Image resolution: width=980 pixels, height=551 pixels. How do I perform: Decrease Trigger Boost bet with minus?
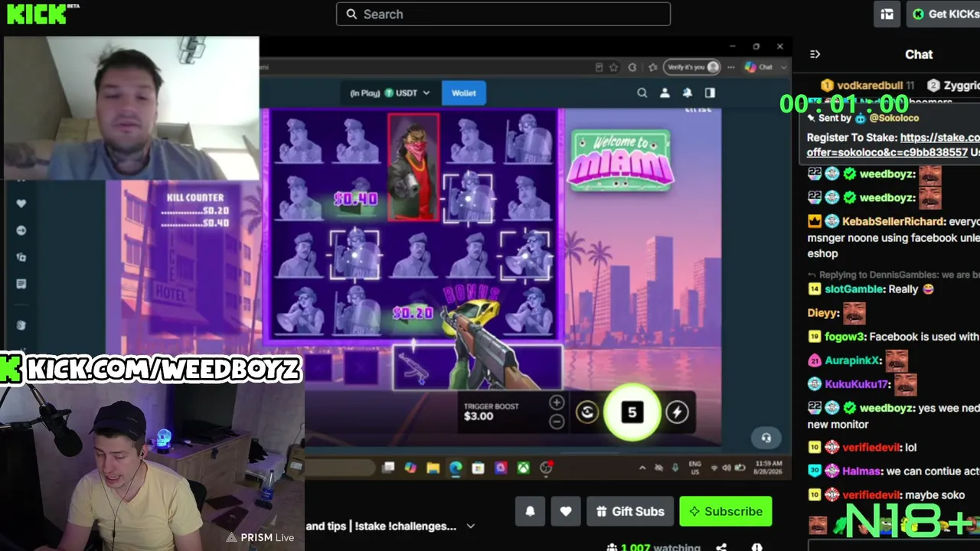(557, 422)
